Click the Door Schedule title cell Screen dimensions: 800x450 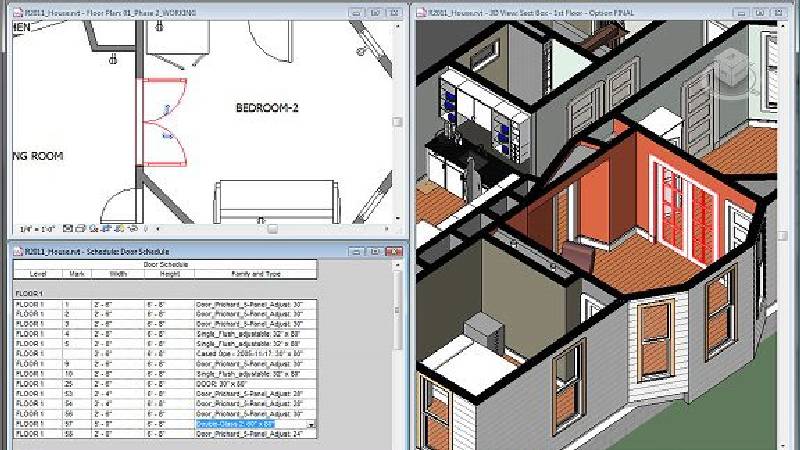(x=165, y=264)
